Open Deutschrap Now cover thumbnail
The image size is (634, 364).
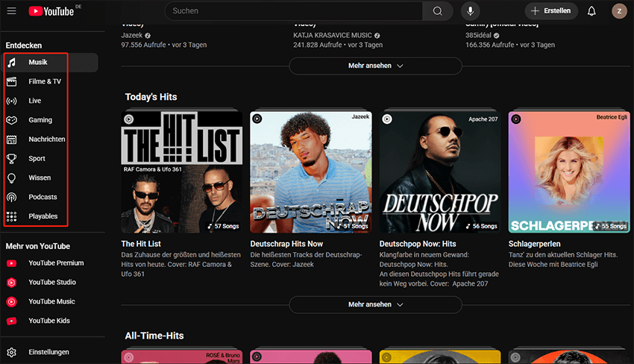(x=311, y=172)
